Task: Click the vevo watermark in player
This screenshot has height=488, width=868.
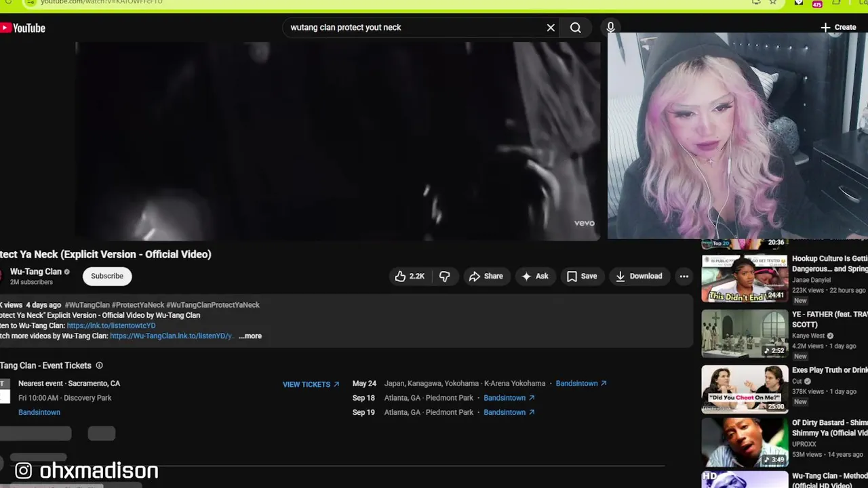Action: 584,223
